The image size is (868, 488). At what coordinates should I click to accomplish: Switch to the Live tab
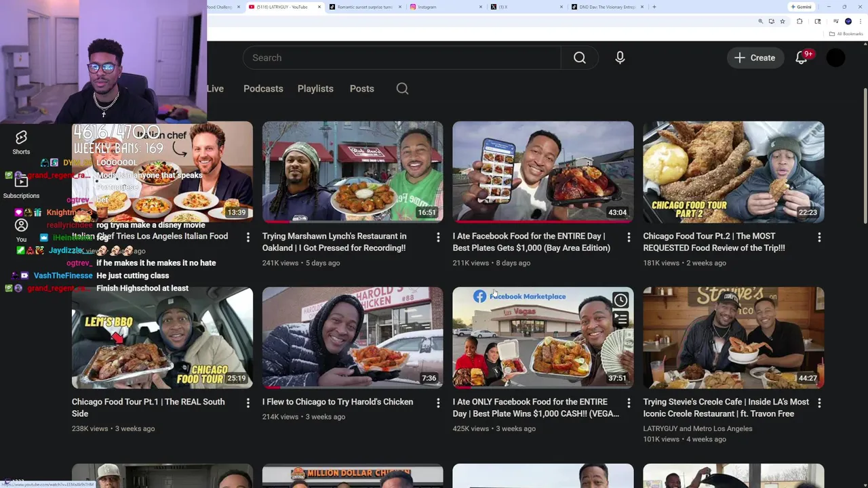click(215, 89)
